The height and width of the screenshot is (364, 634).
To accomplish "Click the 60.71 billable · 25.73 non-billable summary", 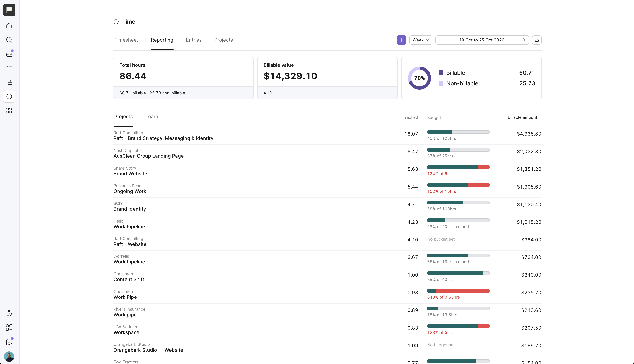I will (152, 93).
